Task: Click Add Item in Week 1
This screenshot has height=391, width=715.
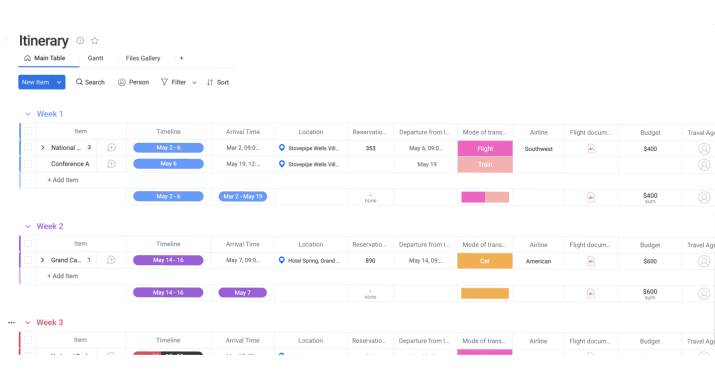Action: click(x=63, y=180)
